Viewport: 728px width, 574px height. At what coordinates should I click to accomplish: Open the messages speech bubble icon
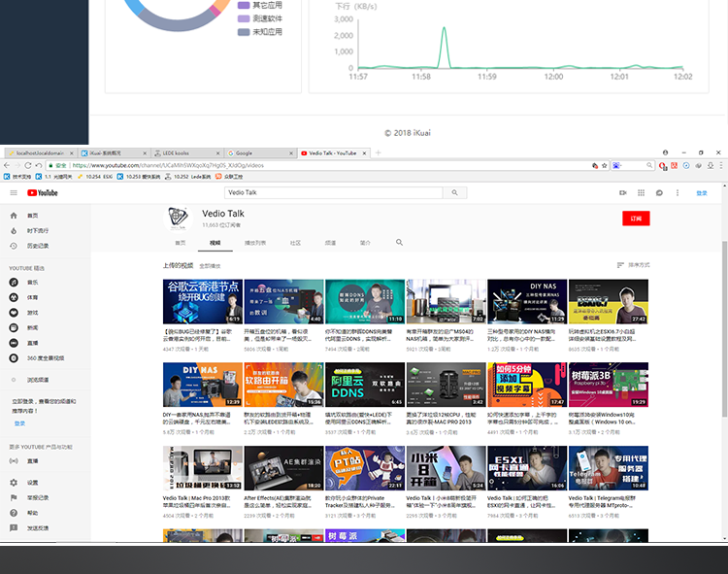pyautogui.click(x=659, y=192)
